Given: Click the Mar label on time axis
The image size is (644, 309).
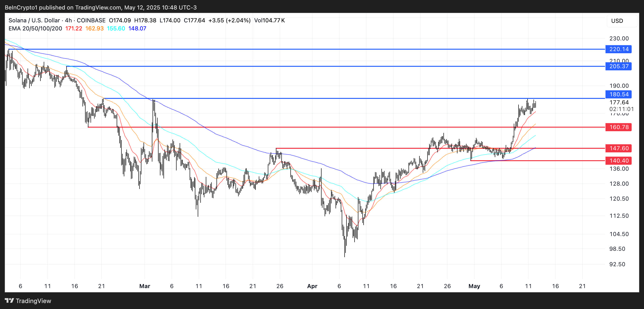Looking at the screenshot, I should point(144,286).
